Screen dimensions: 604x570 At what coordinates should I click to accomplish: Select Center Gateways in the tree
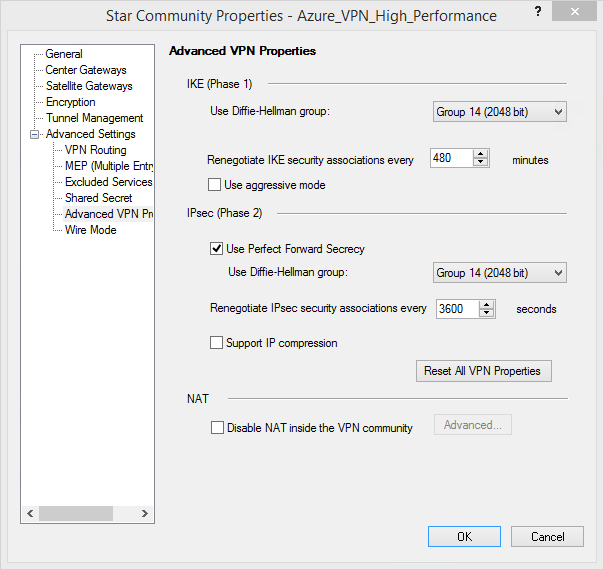point(86,70)
